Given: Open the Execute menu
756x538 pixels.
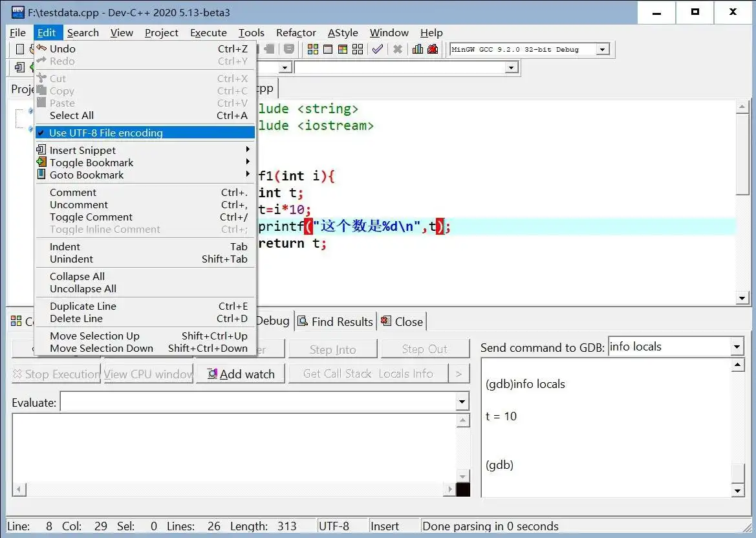Looking at the screenshot, I should coord(208,33).
